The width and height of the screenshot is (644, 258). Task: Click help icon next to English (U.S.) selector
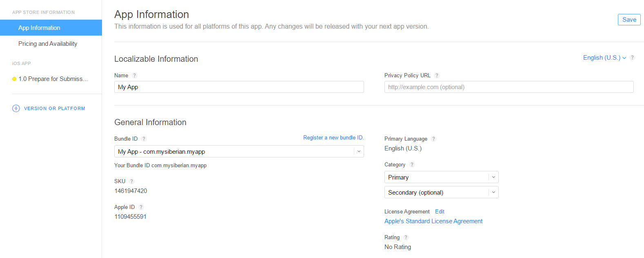point(632,58)
